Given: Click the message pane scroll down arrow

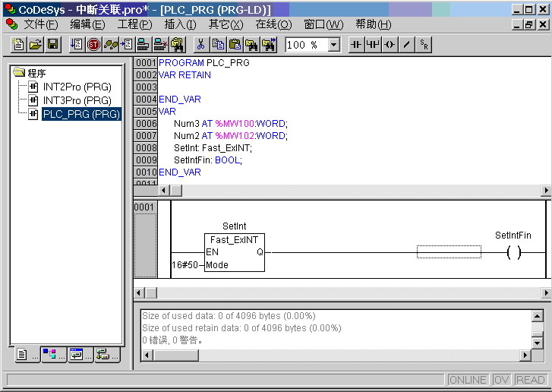Looking at the screenshot, I should [x=537, y=343].
